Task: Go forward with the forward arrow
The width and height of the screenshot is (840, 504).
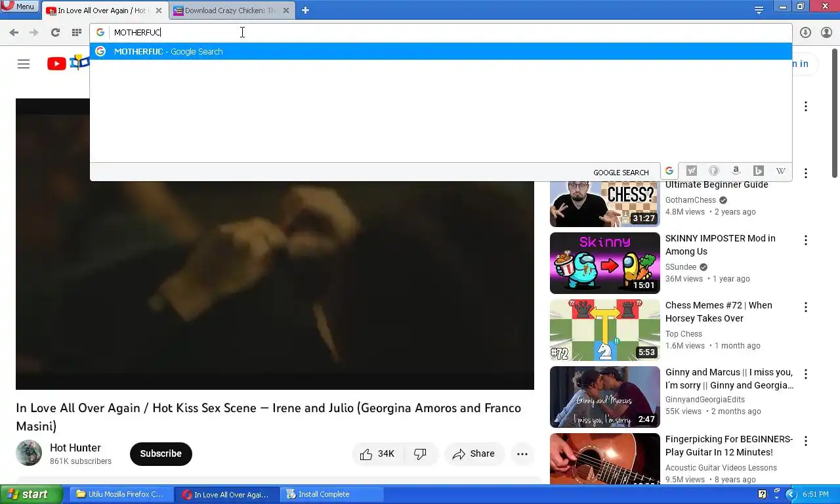Action: 34,32
